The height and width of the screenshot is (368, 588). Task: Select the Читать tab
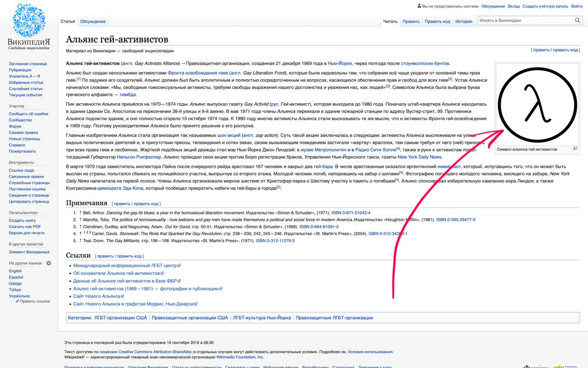pos(390,21)
